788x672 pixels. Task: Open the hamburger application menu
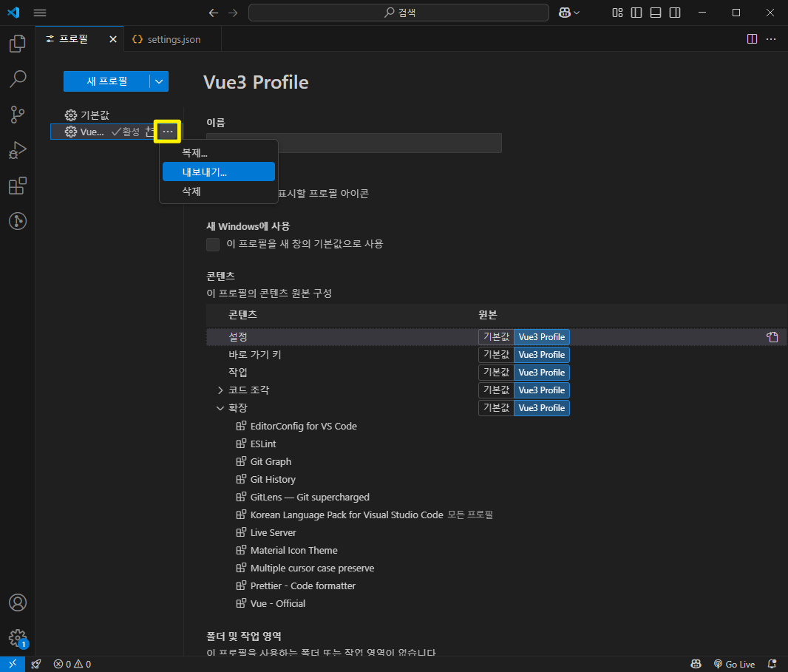[x=40, y=13]
